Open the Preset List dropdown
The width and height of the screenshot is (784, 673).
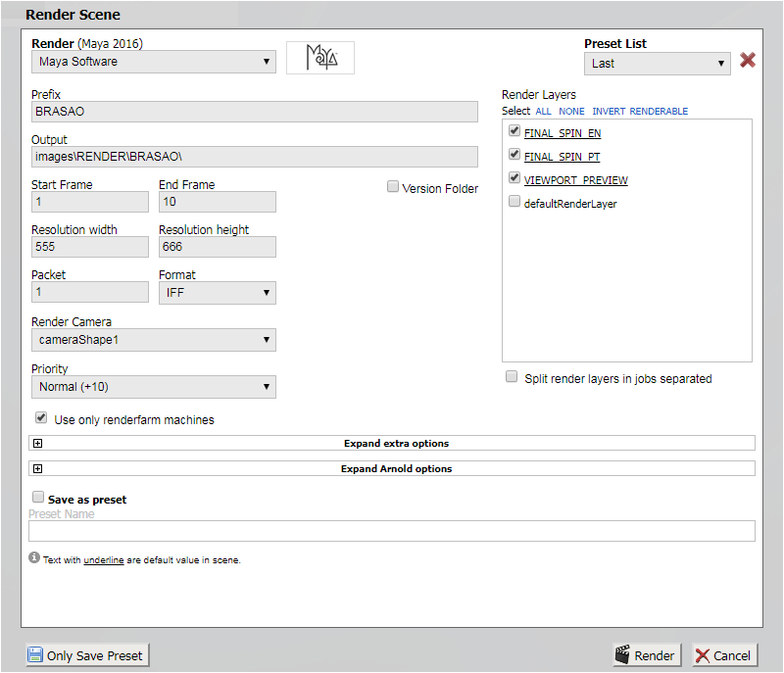[657, 64]
